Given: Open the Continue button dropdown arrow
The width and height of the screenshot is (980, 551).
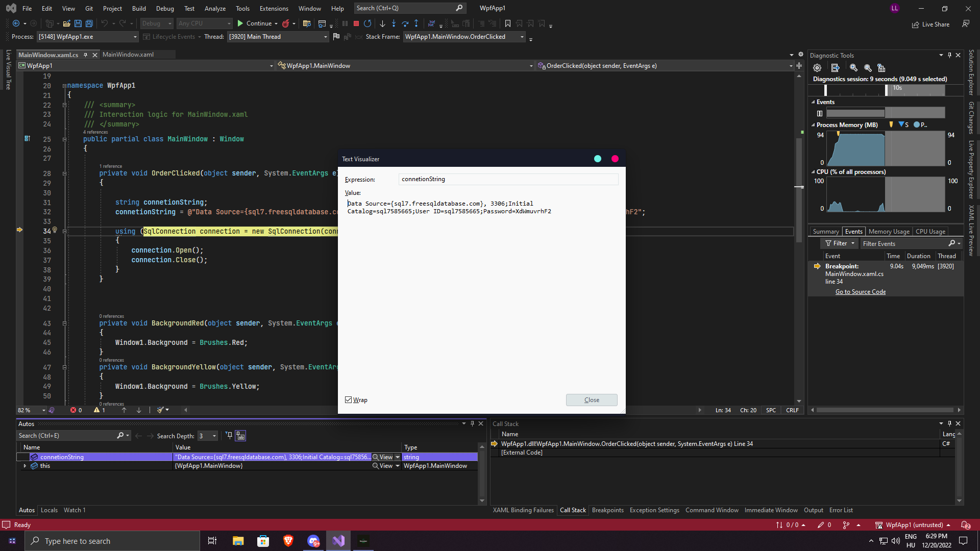Looking at the screenshot, I should coord(276,23).
